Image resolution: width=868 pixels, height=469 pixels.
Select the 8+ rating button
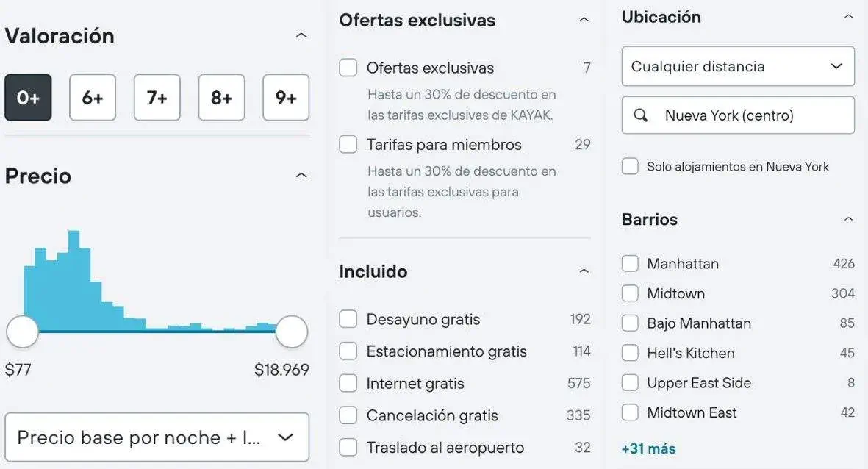pos(221,97)
